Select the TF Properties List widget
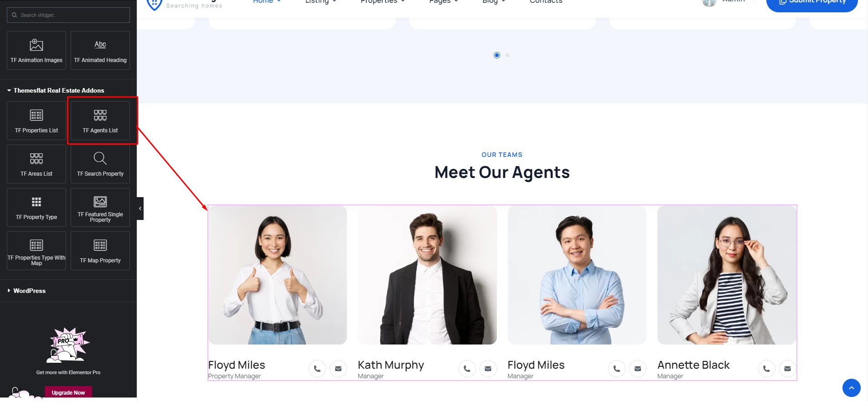 pyautogui.click(x=36, y=120)
